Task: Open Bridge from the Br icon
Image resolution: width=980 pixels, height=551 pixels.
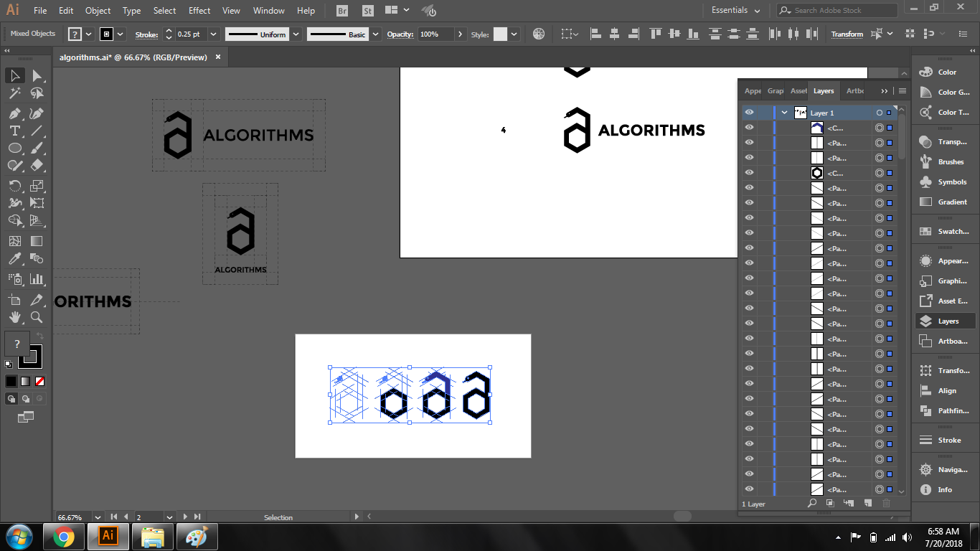Action: [342, 11]
